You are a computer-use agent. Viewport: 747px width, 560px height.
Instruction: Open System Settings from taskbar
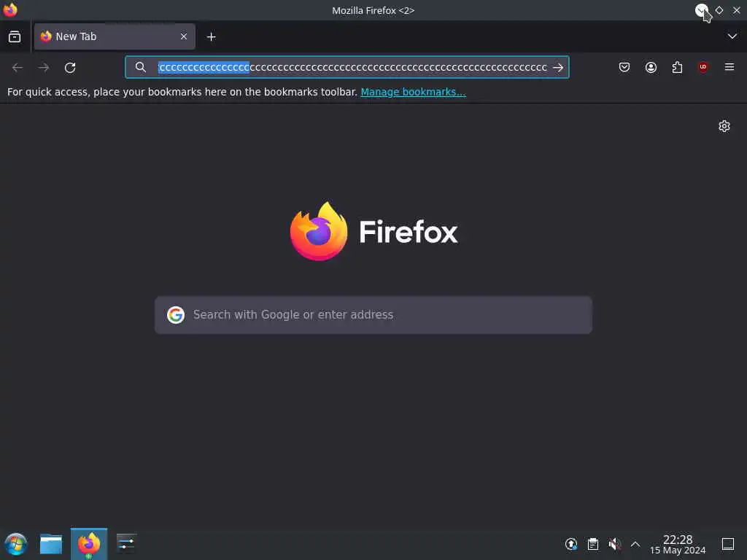coord(126,544)
